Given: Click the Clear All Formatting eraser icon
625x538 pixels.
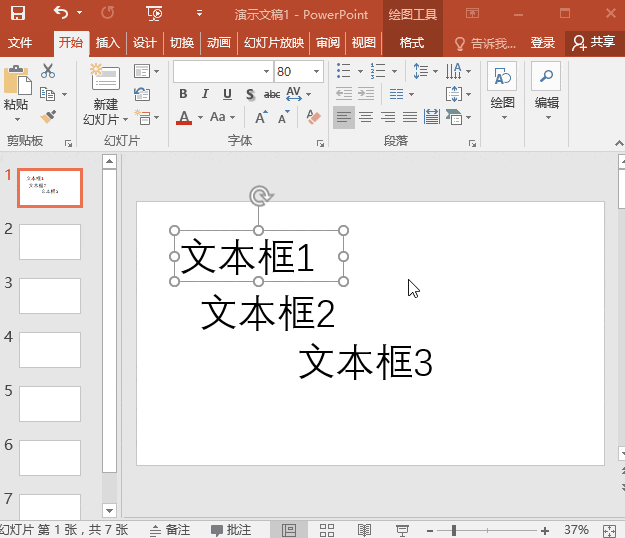Looking at the screenshot, I should [313, 117].
